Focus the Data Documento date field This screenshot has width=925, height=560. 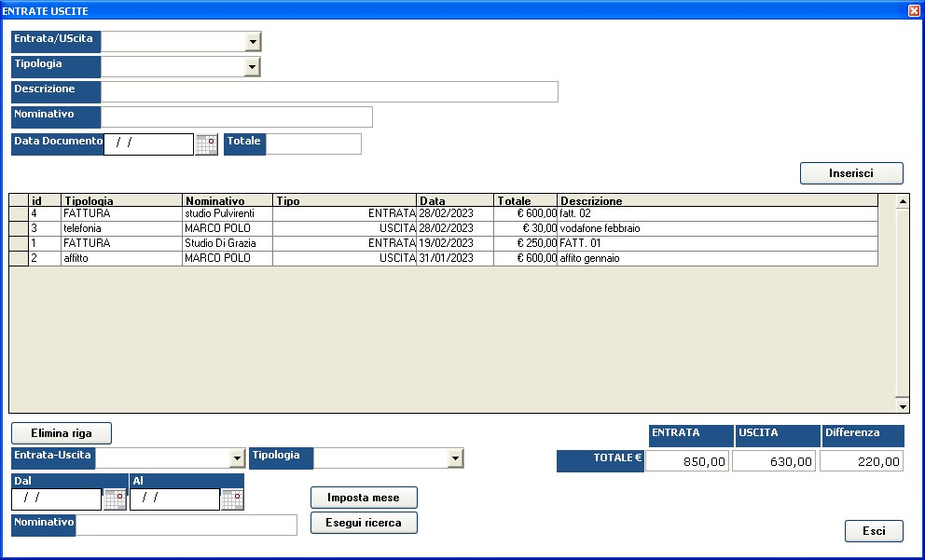point(148,144)
